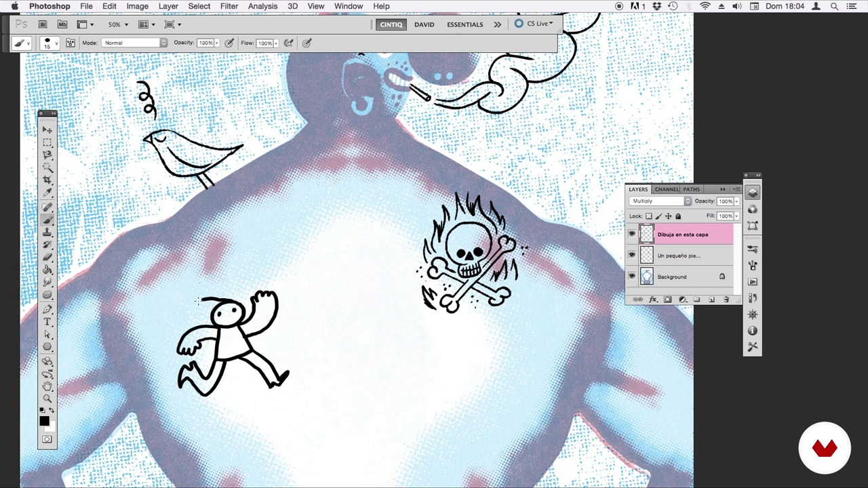This screenshot has height=488, width=868.
Task: Click the brush Opacity value field
Action: pos(205,43)
